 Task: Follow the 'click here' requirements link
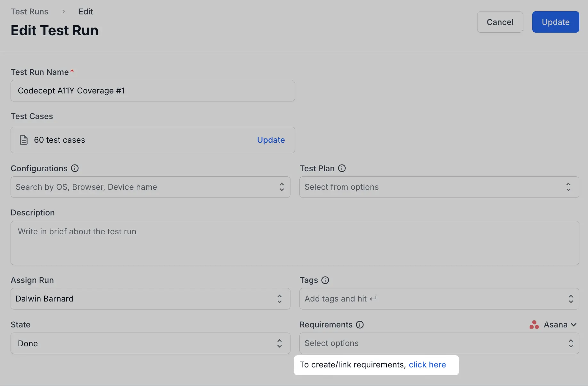pyautogui.click(x=427, y=365)
